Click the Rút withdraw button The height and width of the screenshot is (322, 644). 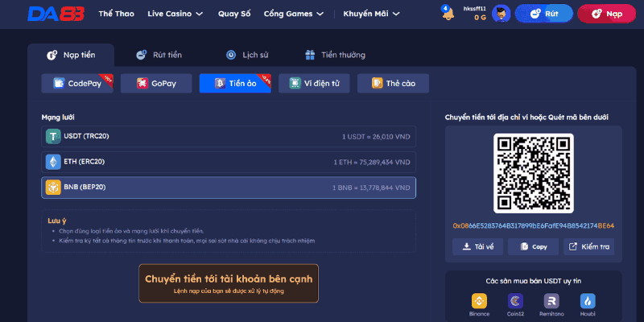544,14
